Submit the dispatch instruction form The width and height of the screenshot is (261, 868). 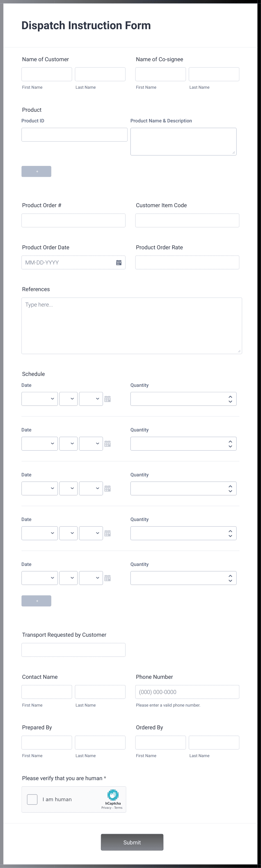(132, 842)
